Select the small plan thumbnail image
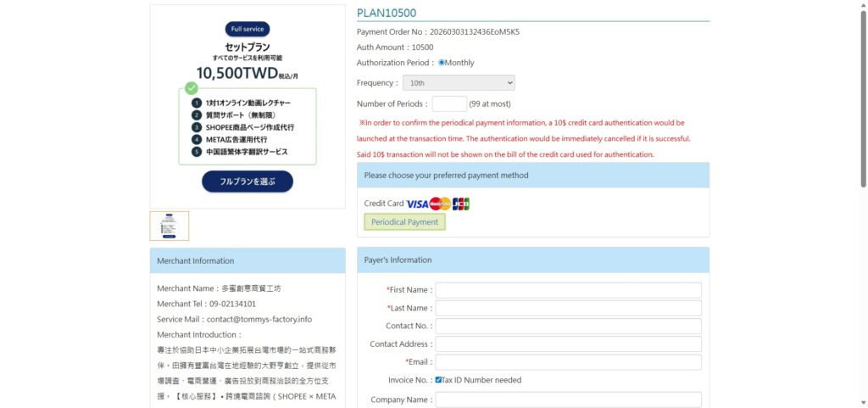868x408 pixels. click(x=170, y=226)
